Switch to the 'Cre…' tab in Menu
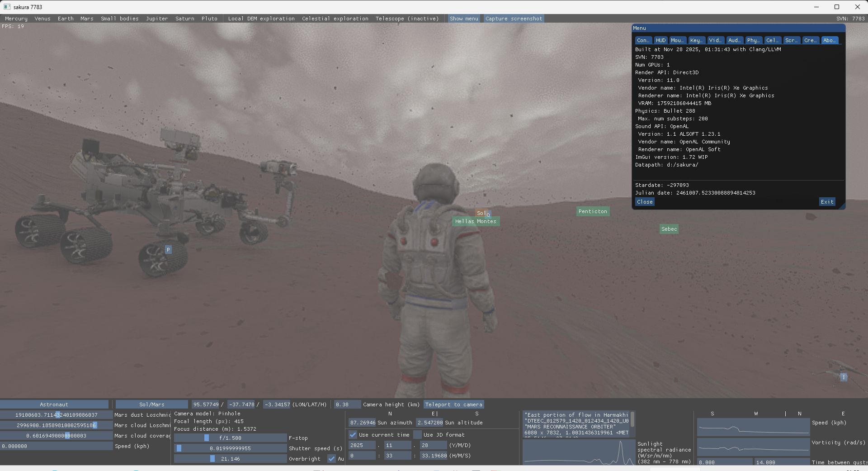 pos(811,40)
